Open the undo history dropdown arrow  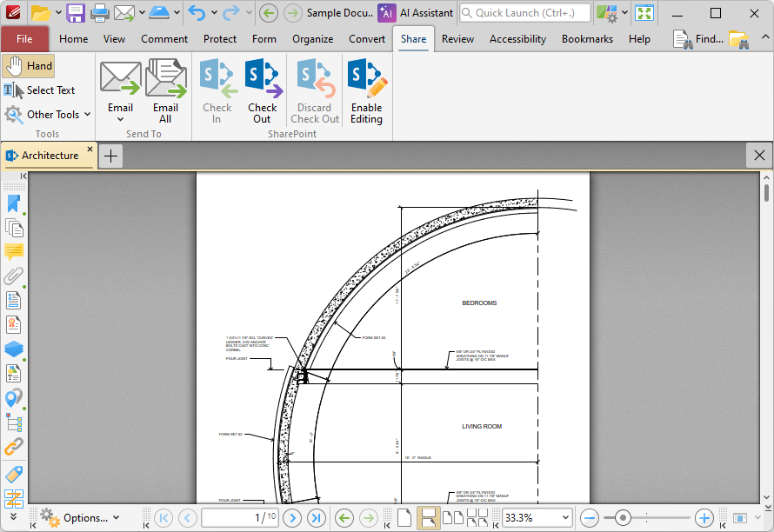click(214, 13)
